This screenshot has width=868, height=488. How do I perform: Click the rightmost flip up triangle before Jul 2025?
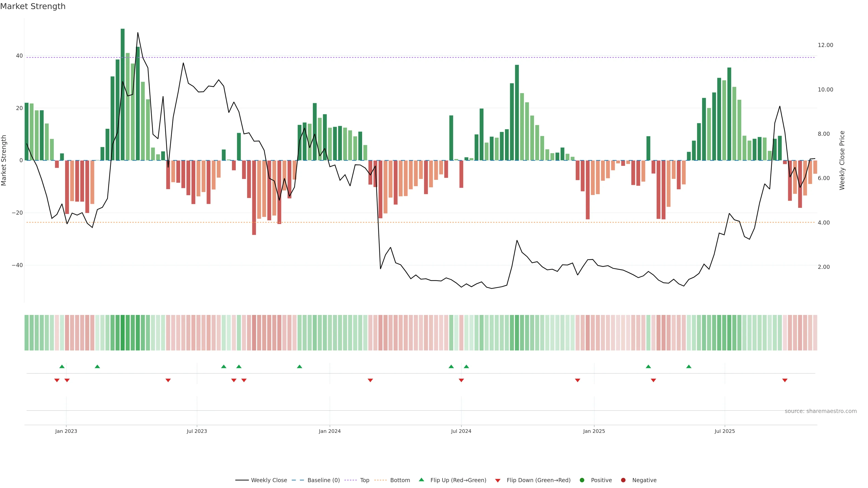point(689,366)
